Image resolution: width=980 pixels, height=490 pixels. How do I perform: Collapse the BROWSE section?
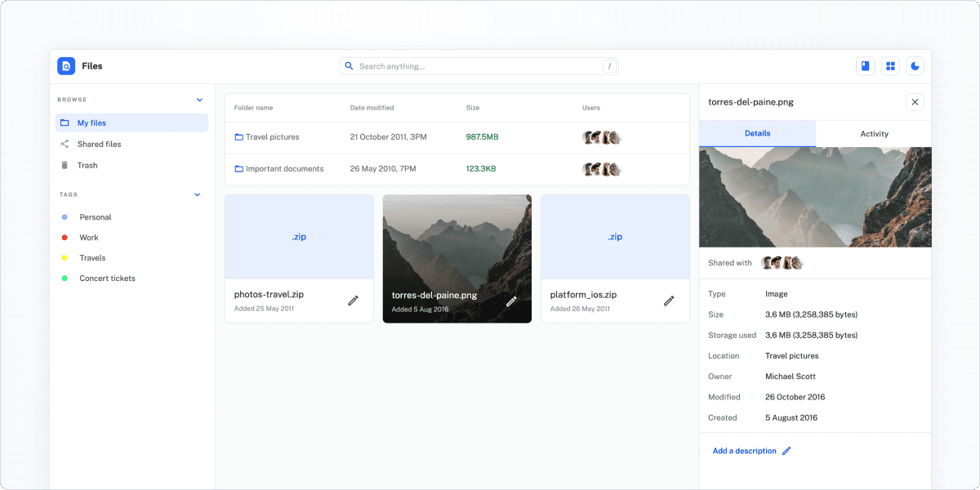point(198,99)
